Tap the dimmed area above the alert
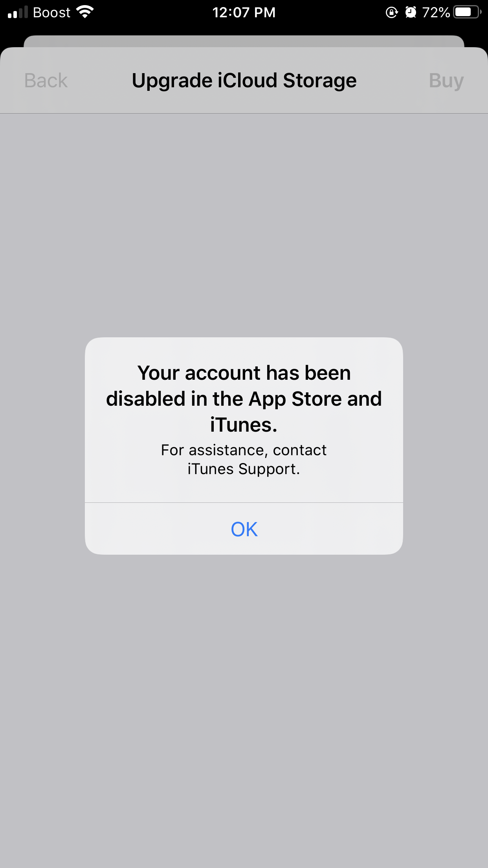 coord(244,225)
